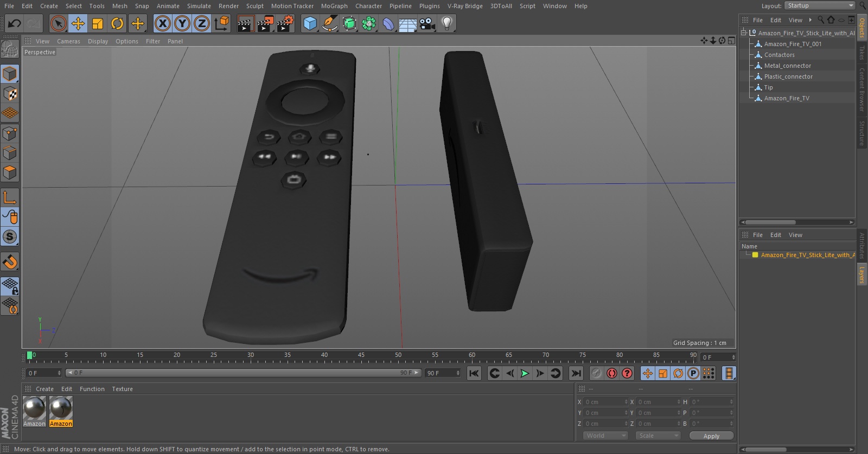Open the Spline pen tool
Screen dimensions: 868x454
(x=329, y=23)
